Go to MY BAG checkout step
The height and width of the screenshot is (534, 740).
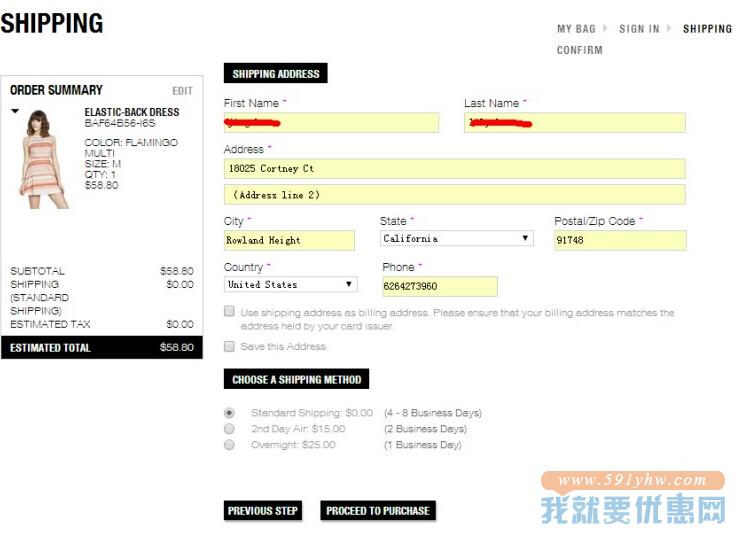click(576, 29)
